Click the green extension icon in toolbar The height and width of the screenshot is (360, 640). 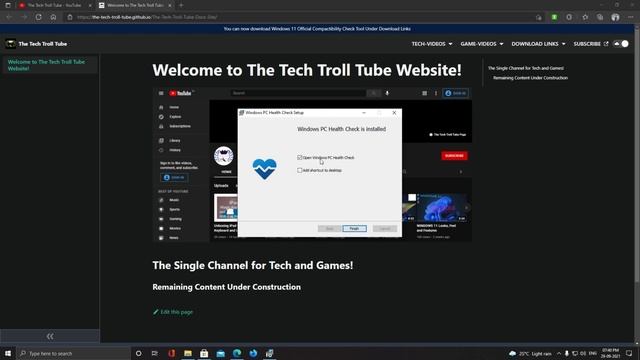coord(554,17)
